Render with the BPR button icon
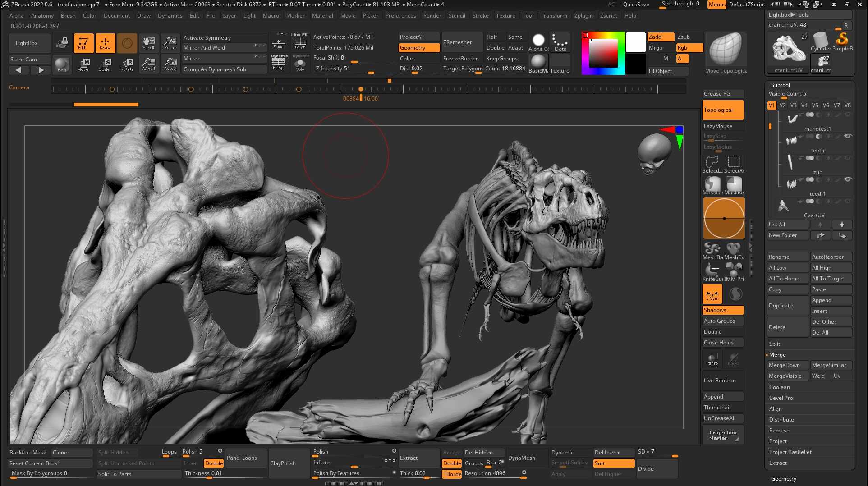The height and width of the screenshot is (486, 868). [62, 64]
